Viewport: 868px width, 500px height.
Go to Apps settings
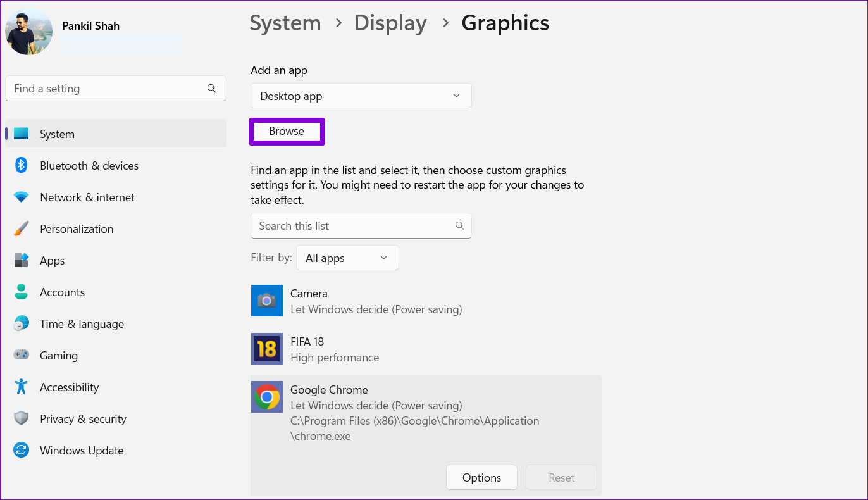(x=116, y=261)
